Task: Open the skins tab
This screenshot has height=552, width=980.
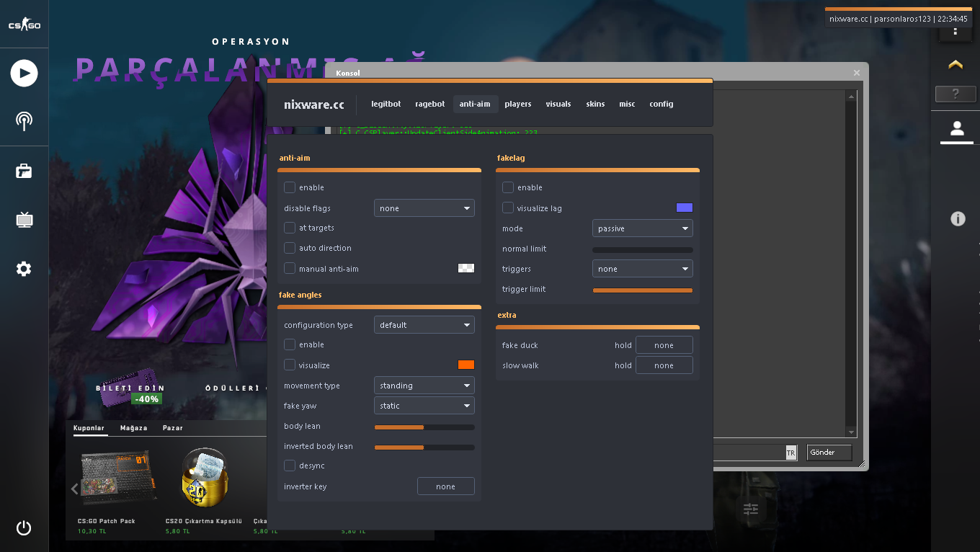Action: coord(595,104)
